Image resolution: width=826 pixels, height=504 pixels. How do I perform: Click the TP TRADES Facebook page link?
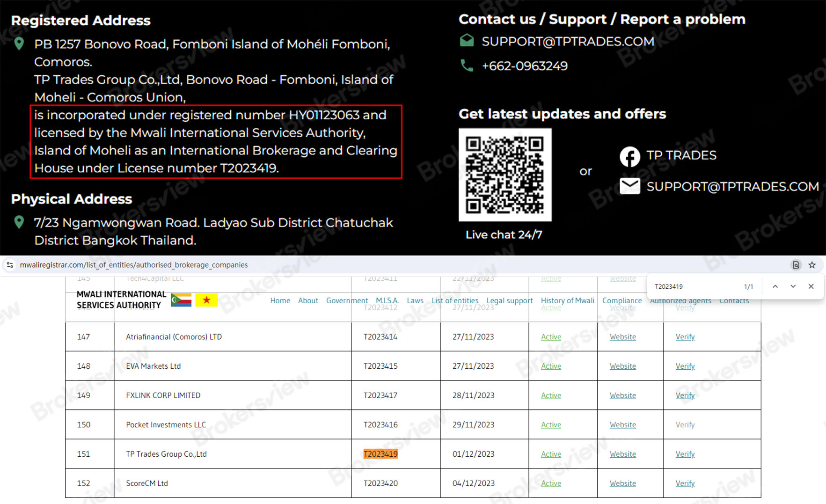click(681, 155)
